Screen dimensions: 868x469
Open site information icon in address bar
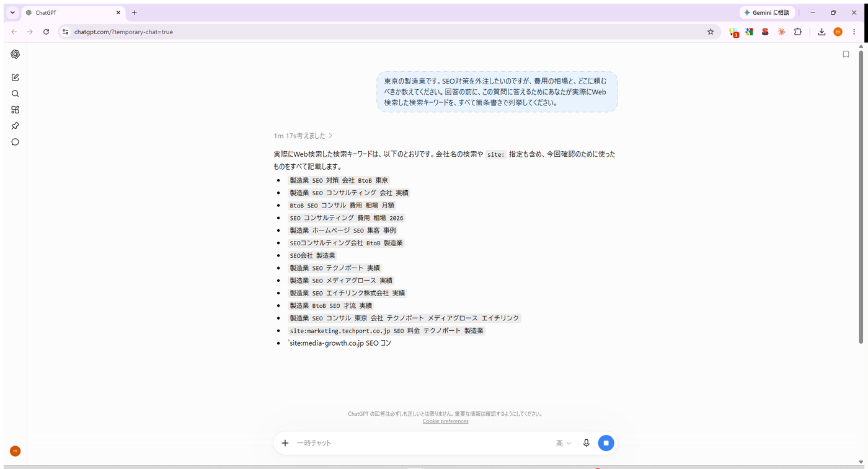66,32
